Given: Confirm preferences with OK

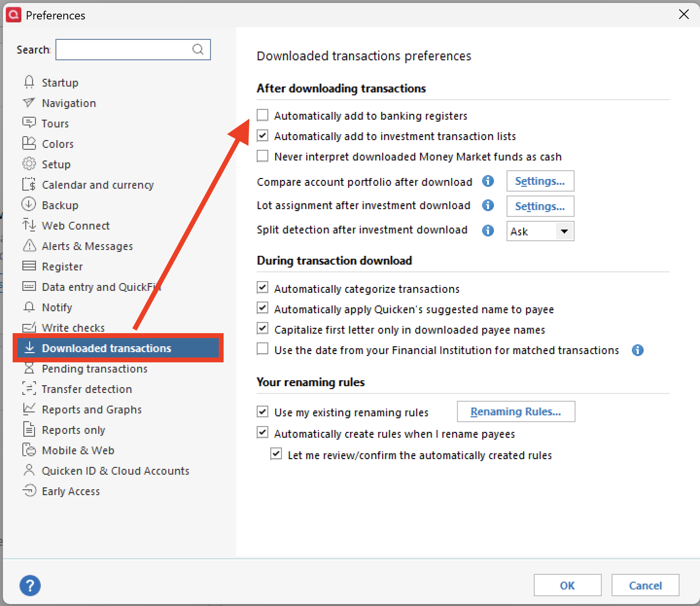Looking at the screenshot, I should coord(567,585).
